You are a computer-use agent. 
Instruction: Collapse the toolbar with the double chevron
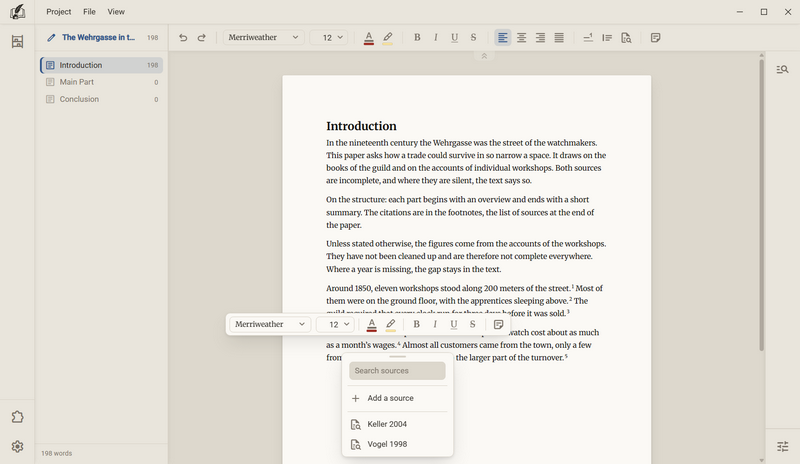pyautogui.click(x=484, y=56)
